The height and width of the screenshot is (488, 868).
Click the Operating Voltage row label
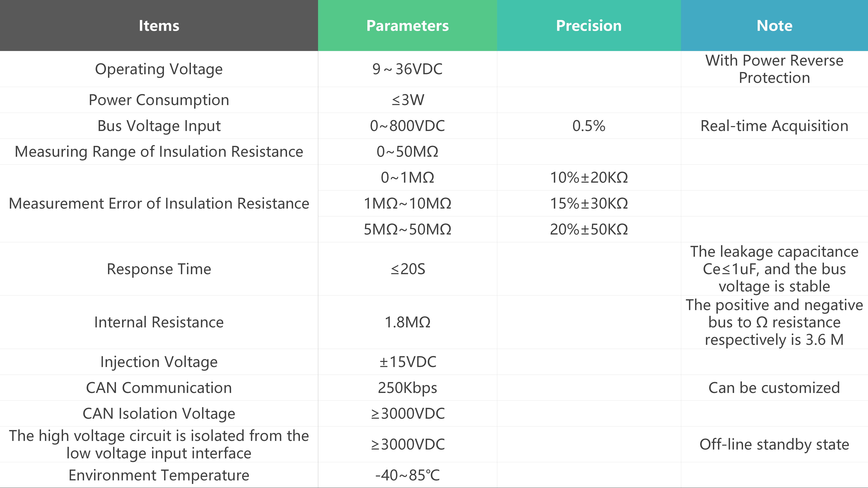pos(159,69)
